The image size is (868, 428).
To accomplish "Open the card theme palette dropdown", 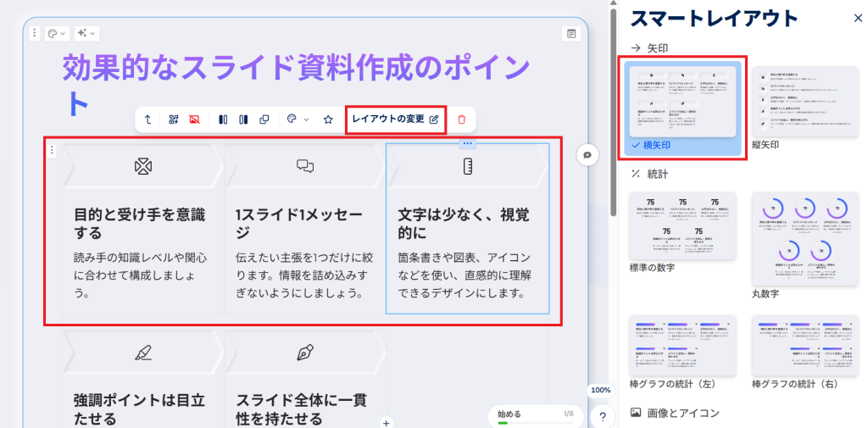I will tap(57, 34).
